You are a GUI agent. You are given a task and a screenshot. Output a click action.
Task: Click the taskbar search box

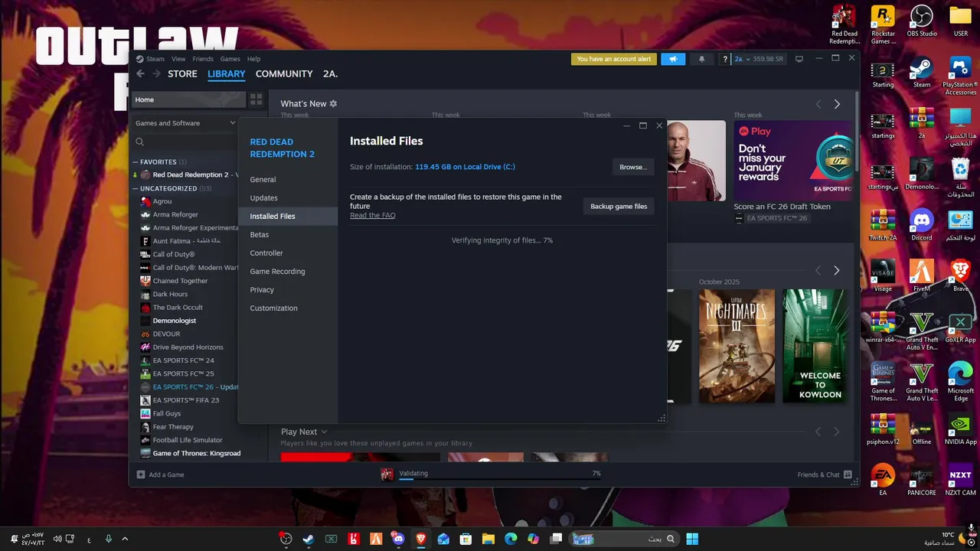[625, 539]
